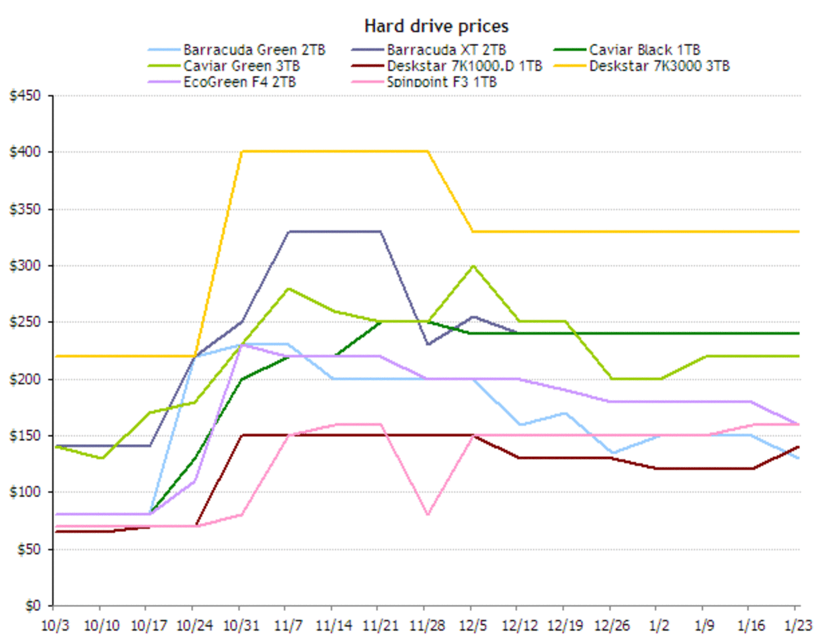Click the 10/3 date on the x-axis
Image resolution: width=829 pixels, height=644 pixels.
click(x=54, y=626)
